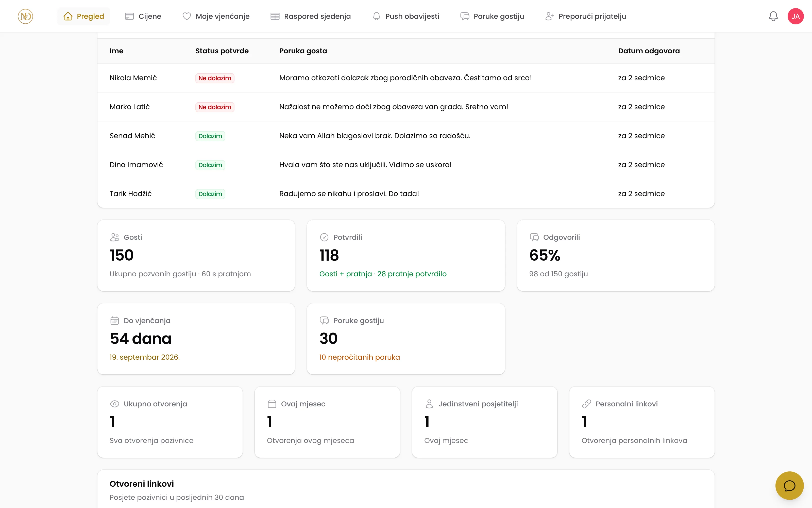Image resolution: width=812 pixels, height=508 pixels.
Task: Click Dolazim badge for Senad Mehić
Action: [210, 136]
